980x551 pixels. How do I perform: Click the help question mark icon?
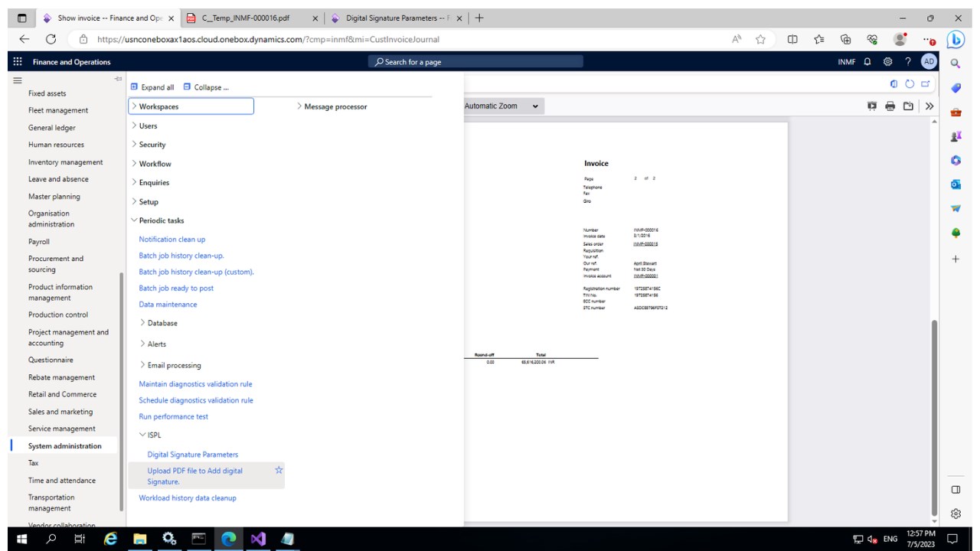[x=907, y=62]
